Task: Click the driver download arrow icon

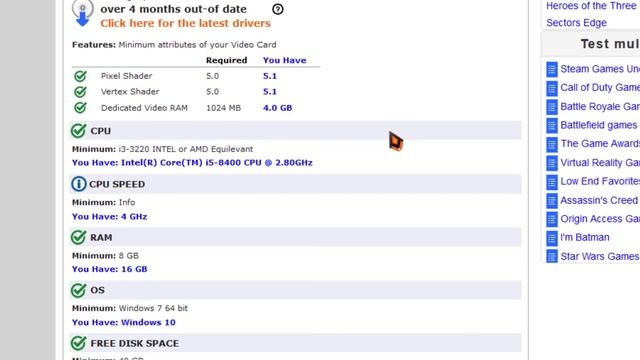Action: tap(82, 13)
